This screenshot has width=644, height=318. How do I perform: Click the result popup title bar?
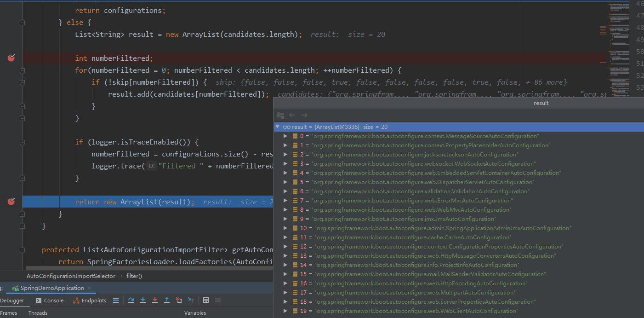pyautogui.click(x=458, y=103)
